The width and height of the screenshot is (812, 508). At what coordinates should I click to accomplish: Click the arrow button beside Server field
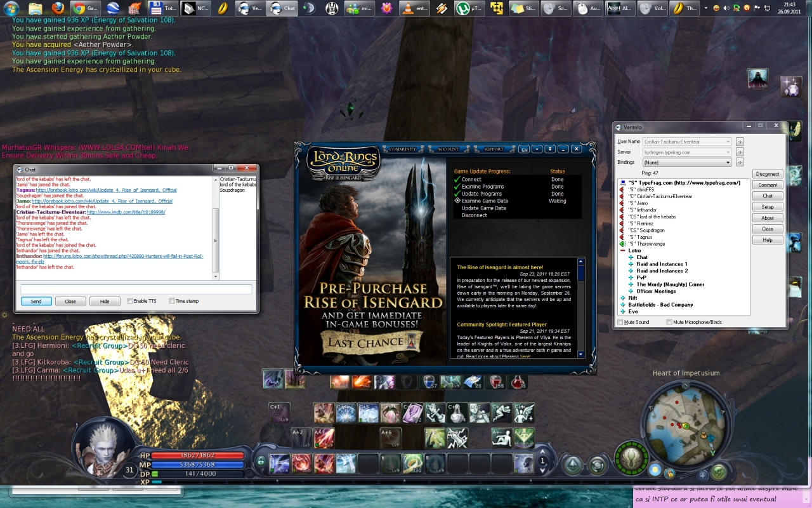pyautogui.click(x=740, y=152)
